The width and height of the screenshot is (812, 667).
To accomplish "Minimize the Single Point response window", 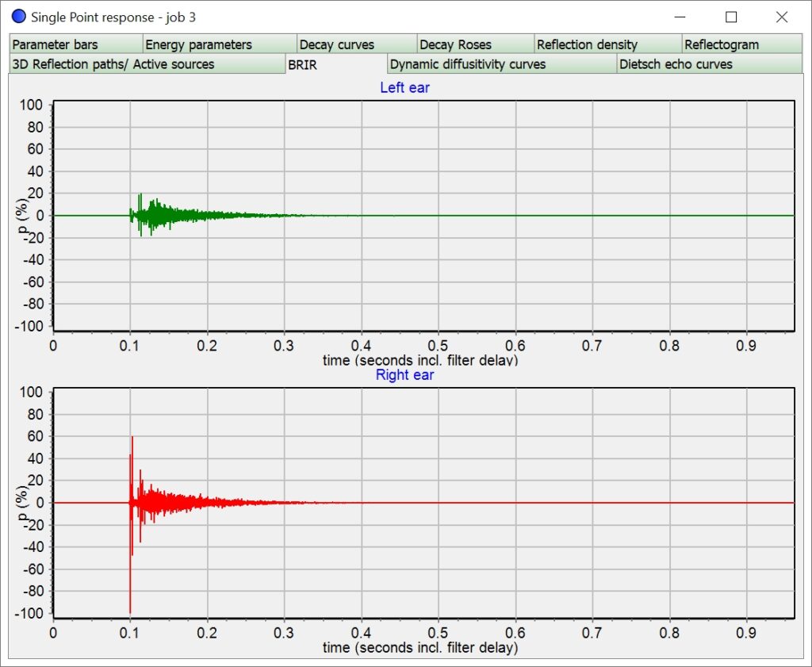I will (x=680, y=17).
